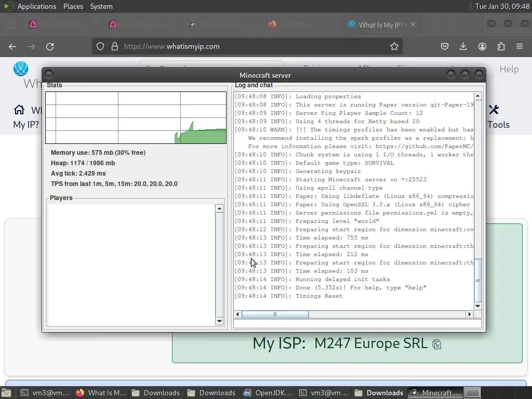Click the Tools link on the webpage
The width and height of the screenshot is (532, 399).
click(x=498, y=125)
